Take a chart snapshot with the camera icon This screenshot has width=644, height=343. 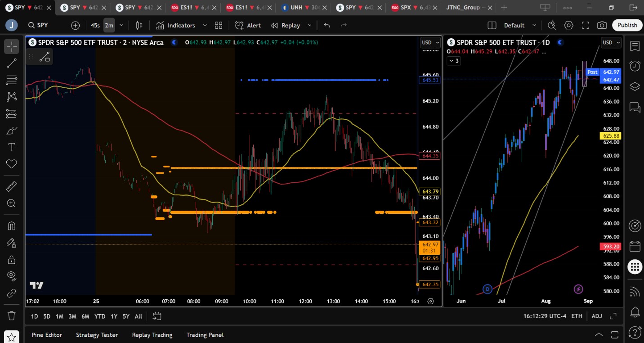pos(602,25)
